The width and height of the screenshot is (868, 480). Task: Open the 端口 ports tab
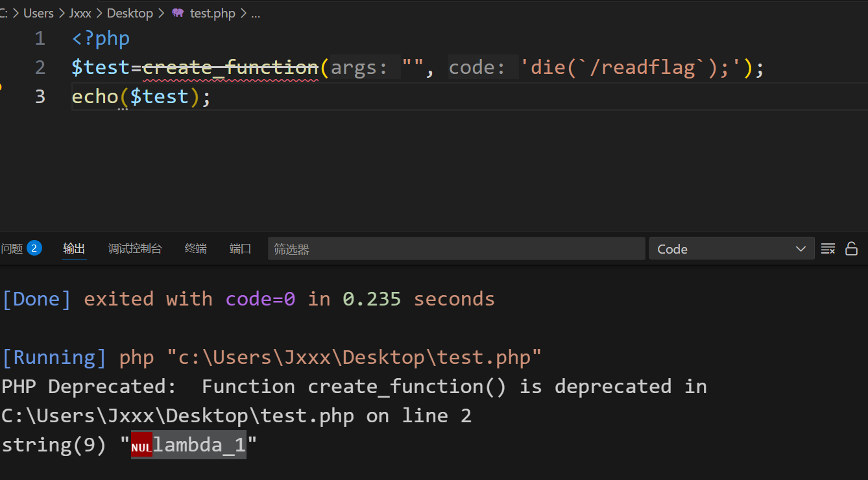(240, 248)
